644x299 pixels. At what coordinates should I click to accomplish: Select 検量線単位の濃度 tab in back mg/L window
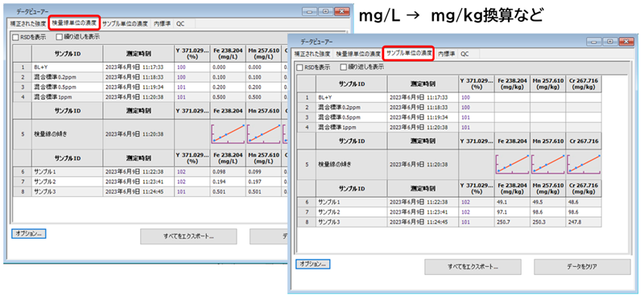pyautogui.click(x=75, y=23)
